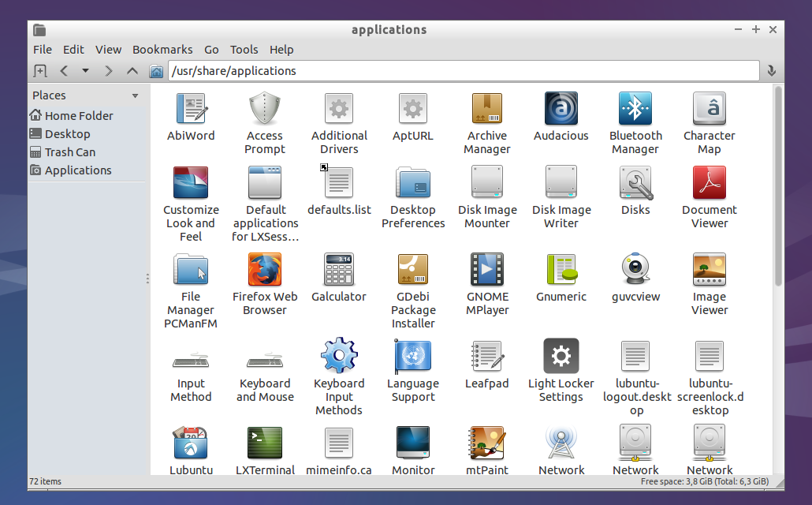Click the side pane splitter handle
Image resolution: width=812 pixels, height=505 pixels.
147,279
